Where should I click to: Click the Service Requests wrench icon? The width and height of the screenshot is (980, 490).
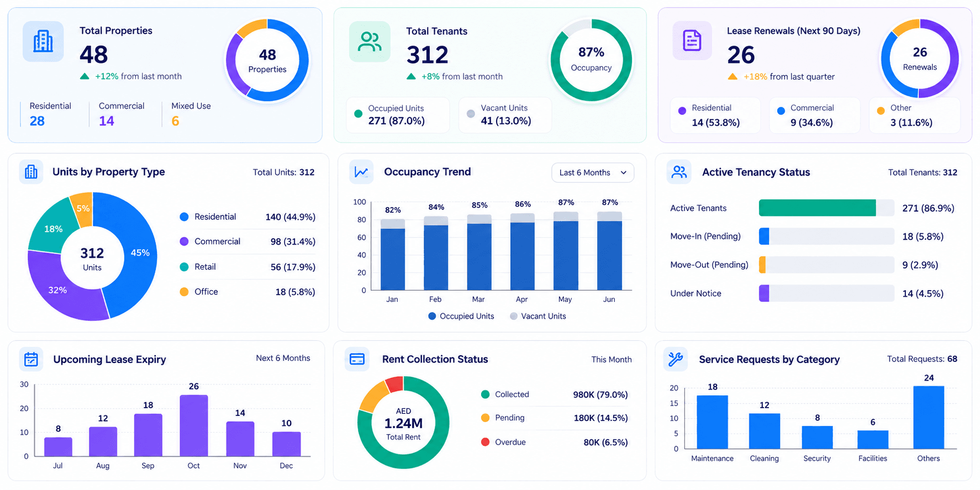pyautogui.click(x=675, y=359)
